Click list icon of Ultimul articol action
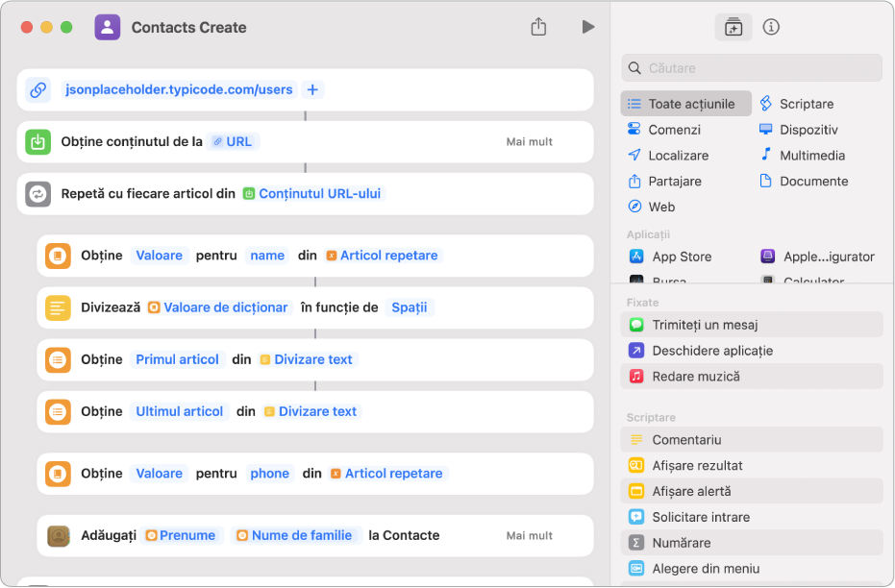895x588 pixels. coord(59,412)
